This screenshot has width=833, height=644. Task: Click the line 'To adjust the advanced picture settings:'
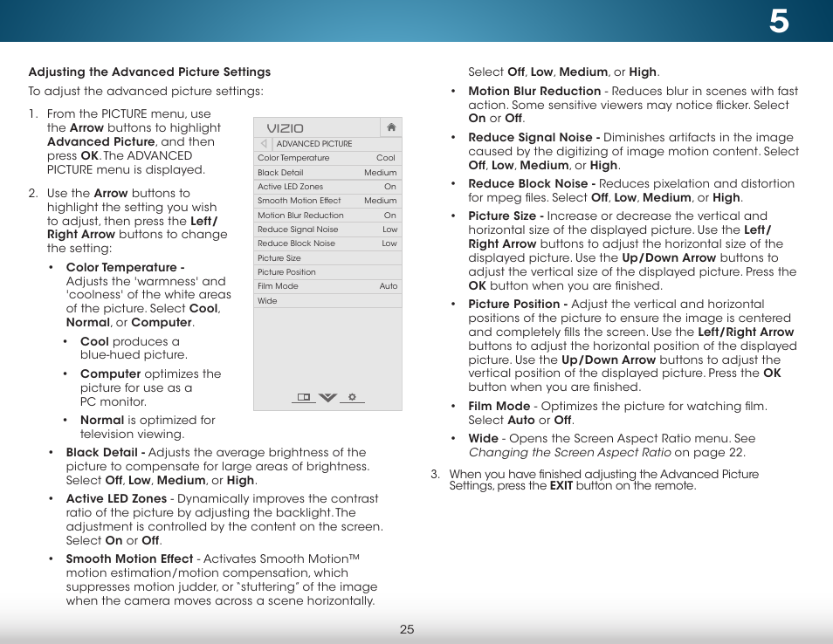click(146, 92)
